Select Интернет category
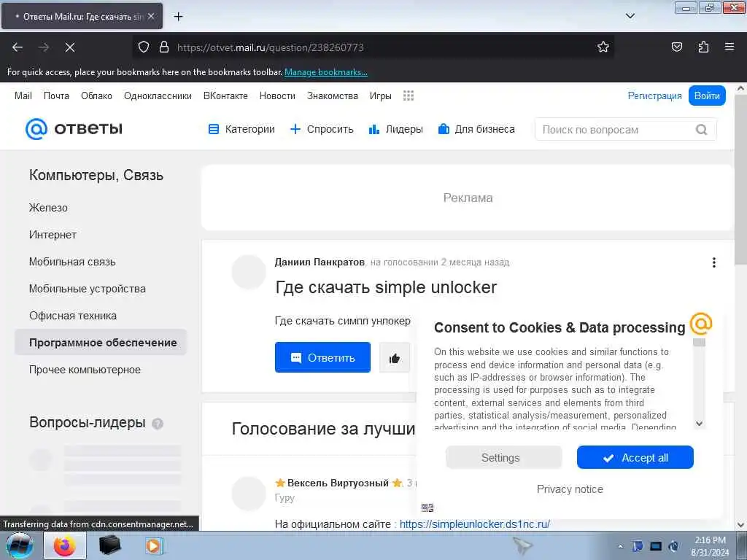 53,235
